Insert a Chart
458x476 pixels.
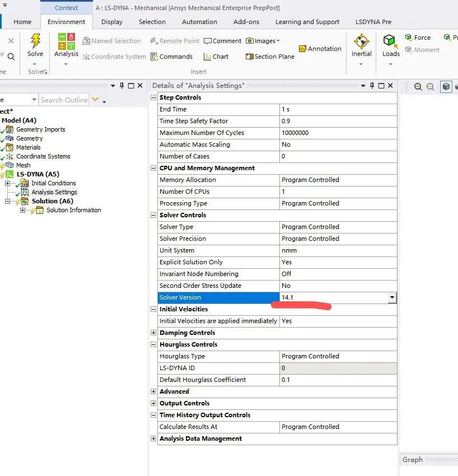click(x=216, y=57)
